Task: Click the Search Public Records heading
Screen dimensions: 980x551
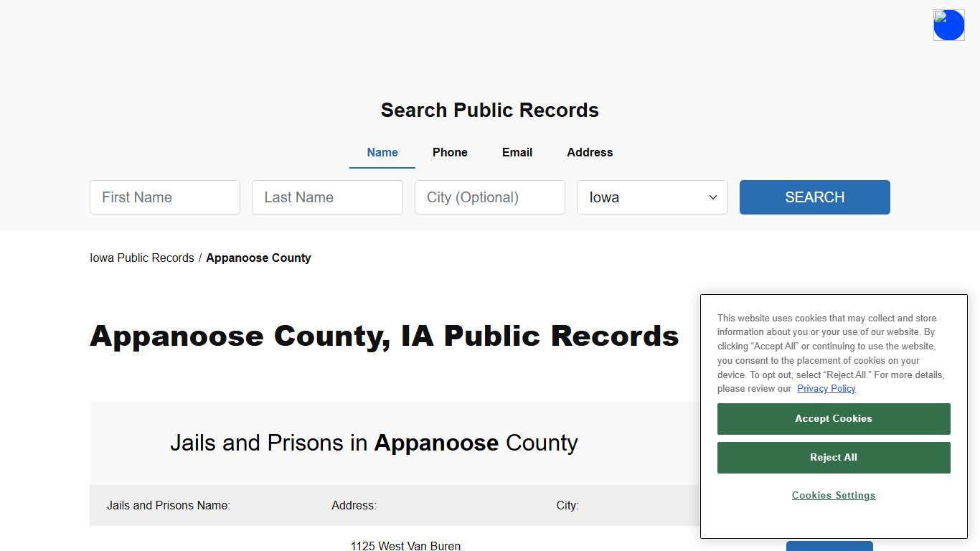Action: (489, 110)
